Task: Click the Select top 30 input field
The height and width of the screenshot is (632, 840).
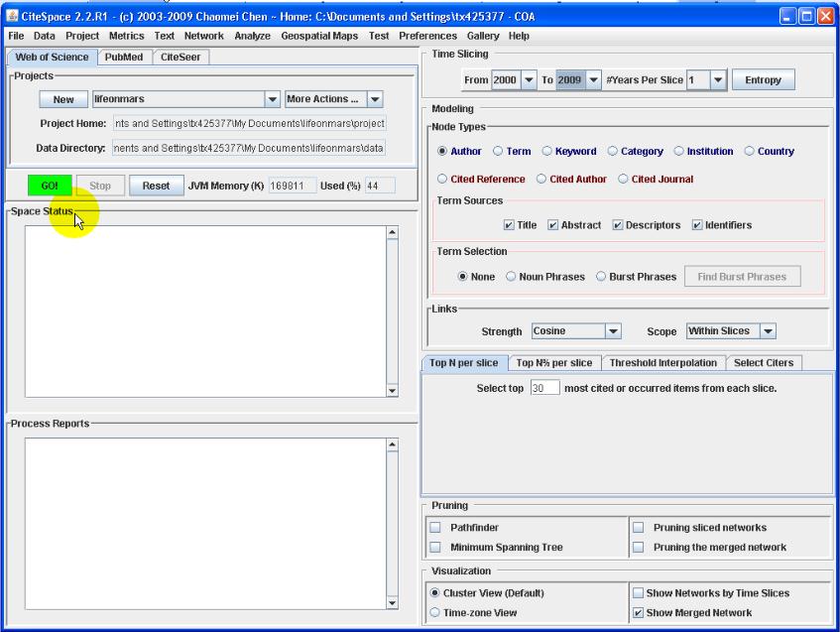Action: point(544,388)
